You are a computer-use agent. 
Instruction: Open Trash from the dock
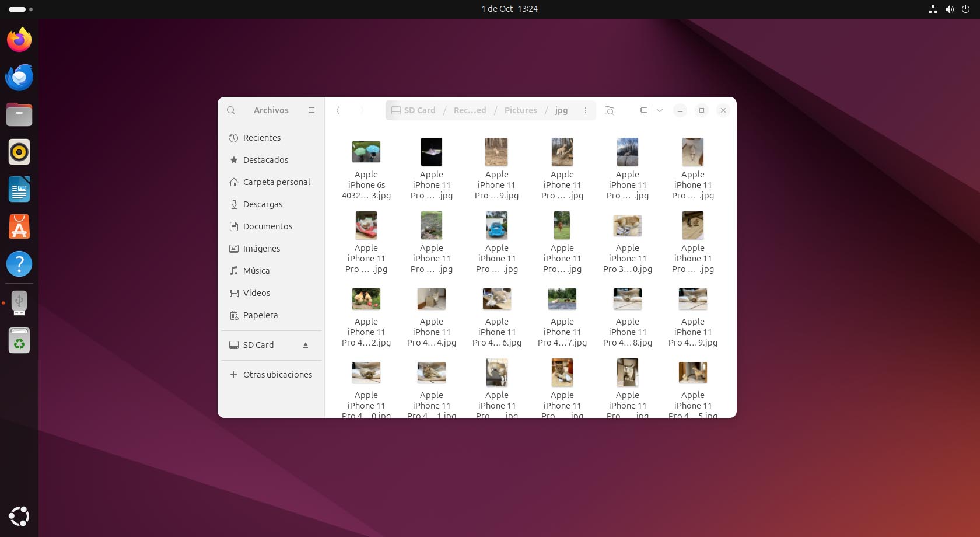click(19, 340)
